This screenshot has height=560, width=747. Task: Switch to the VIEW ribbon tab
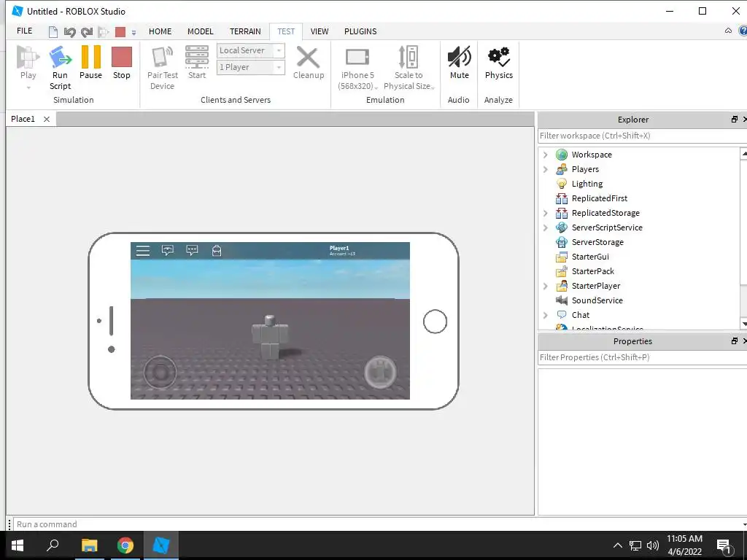click(x=320, y=31)
